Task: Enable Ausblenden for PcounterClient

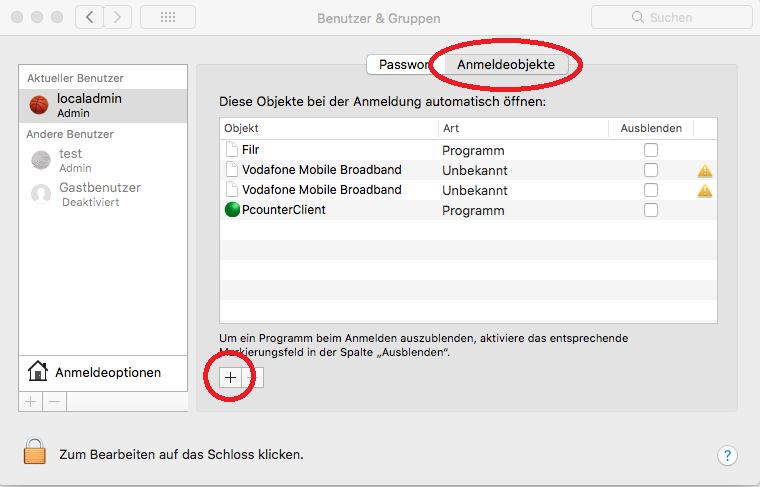Action: tap(651, 210)
